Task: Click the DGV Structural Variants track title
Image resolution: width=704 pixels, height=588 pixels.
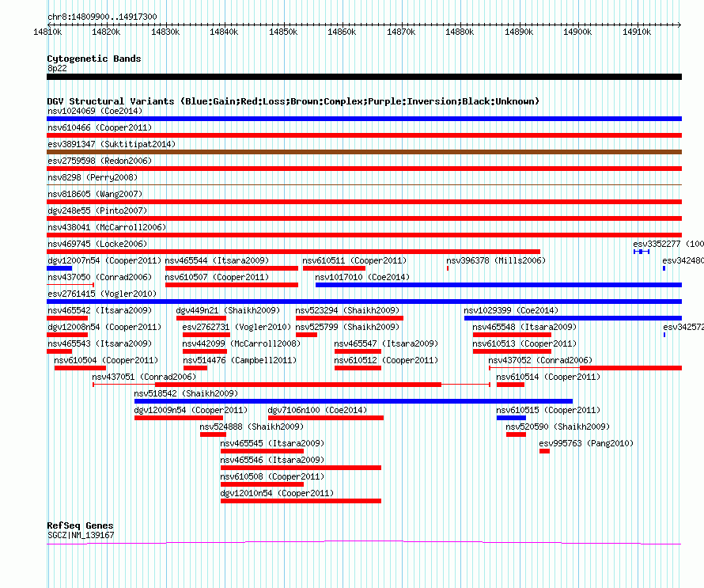Action: pos(293,101)
